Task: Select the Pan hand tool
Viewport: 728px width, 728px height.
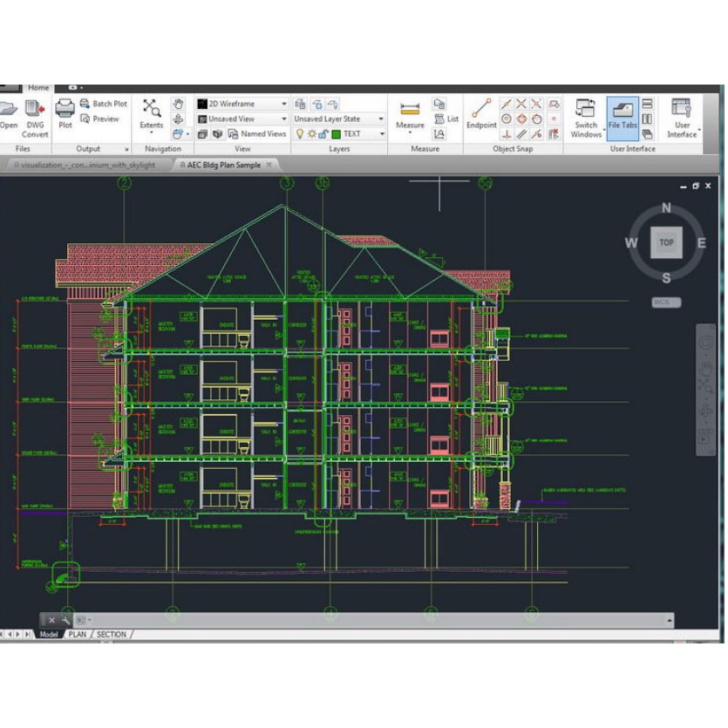Action: pyautogui.click(x=178, y=104)
